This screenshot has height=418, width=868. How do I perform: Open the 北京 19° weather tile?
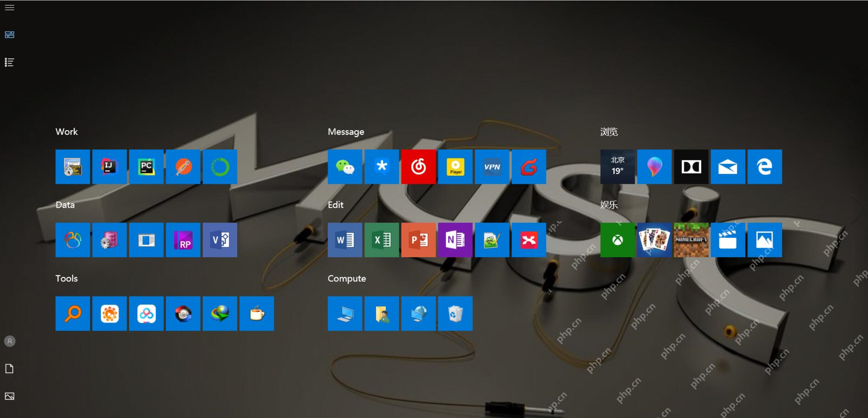(617, 167)
